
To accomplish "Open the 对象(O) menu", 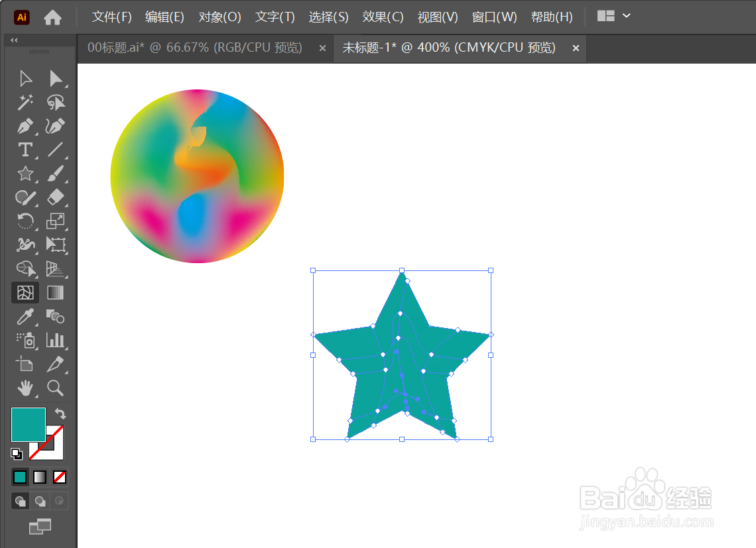I will coord(220,17).
